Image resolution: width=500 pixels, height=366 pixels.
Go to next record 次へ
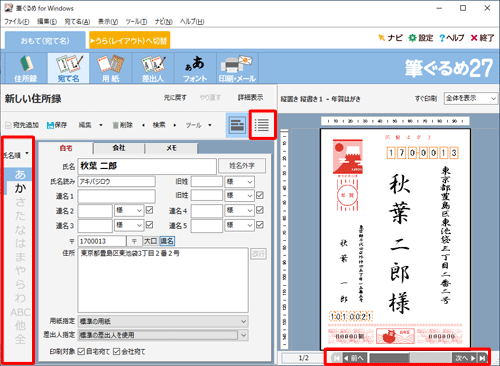tap(465, 358)
